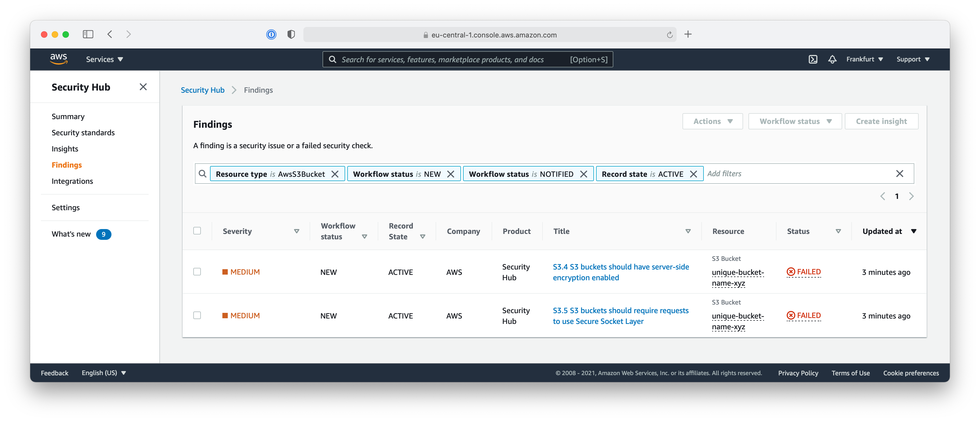Click Create insight button

pos(881,121)
